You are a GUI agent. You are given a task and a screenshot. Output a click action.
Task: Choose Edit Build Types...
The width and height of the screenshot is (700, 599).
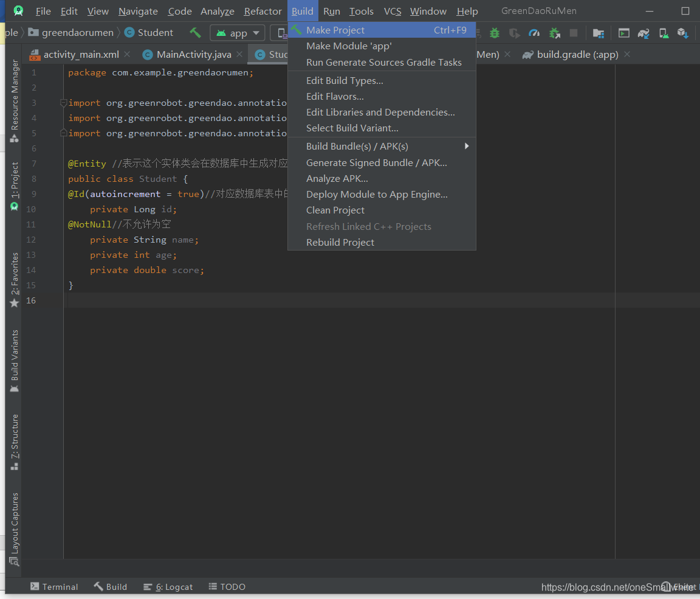pos(382,80)
